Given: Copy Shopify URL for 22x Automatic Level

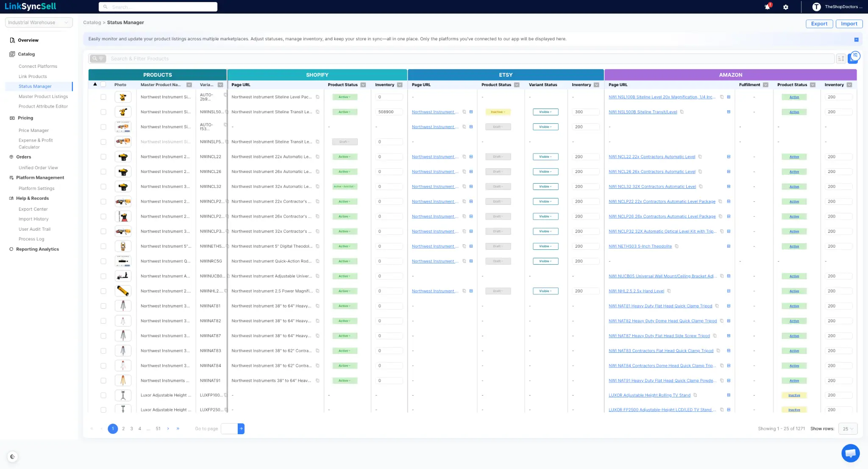Looking at the screenshot, I should click(317, 157).
